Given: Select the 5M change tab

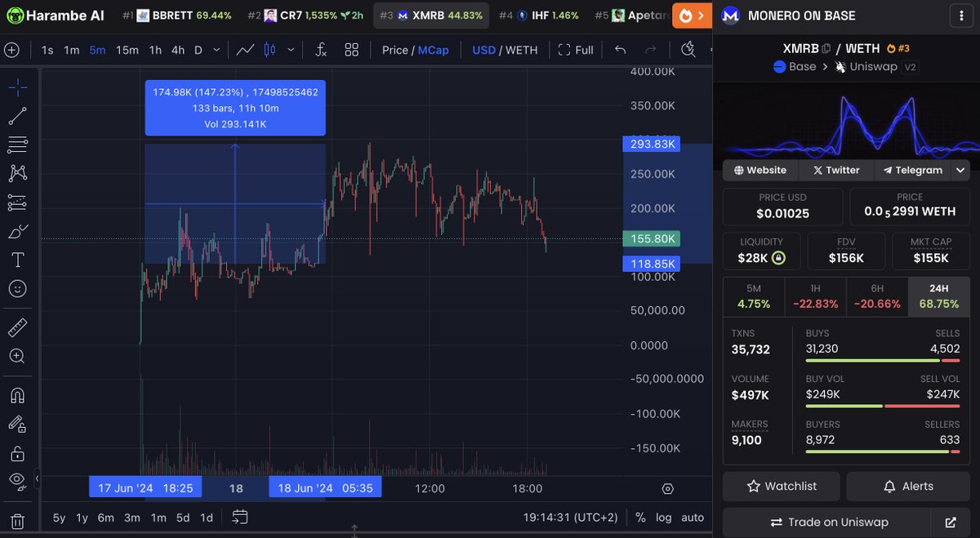Looking at the screenshot, I should 754,296.
